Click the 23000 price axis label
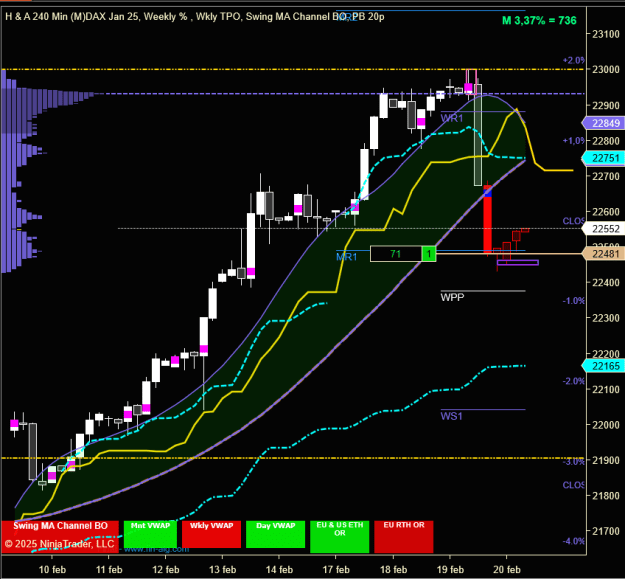Viewport: 625px width, 579px height. coord(606,70)
